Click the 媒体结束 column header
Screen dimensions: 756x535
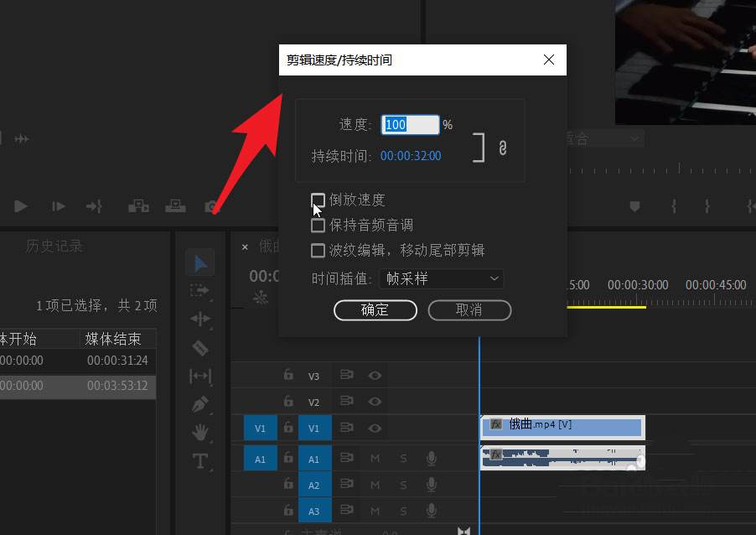pos(113,339)
